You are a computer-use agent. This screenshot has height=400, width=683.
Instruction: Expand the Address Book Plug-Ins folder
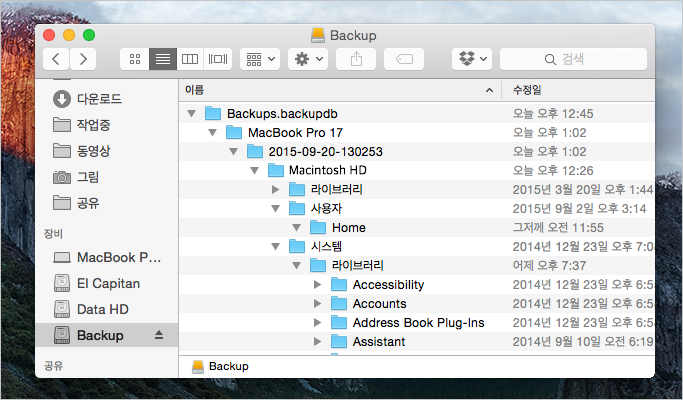pyautogui.click(x=318, y=322)
